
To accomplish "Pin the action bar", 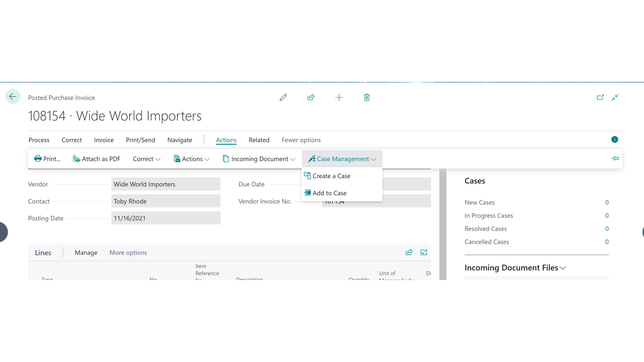I will point(615,158).
